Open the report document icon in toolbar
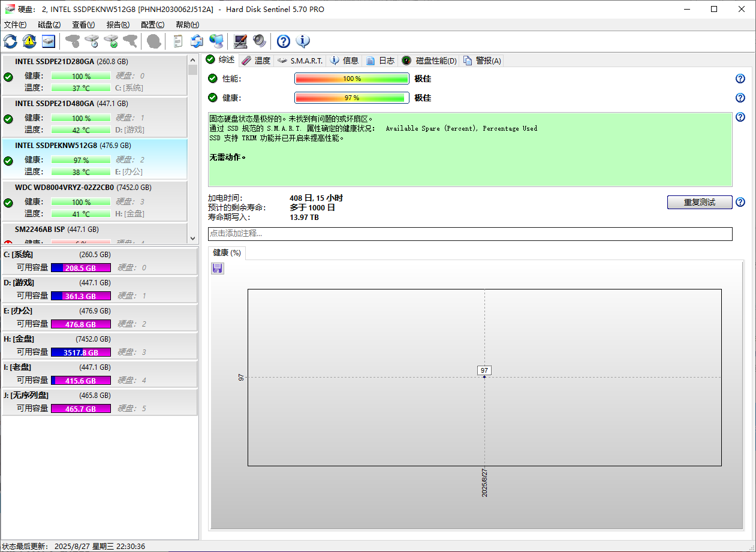This screenshot has width=756, height=552. tap(177, 41)
